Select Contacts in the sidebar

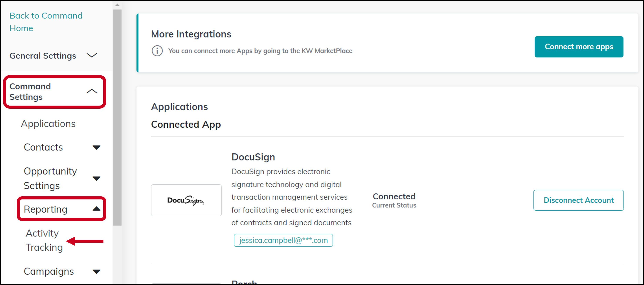43,147
